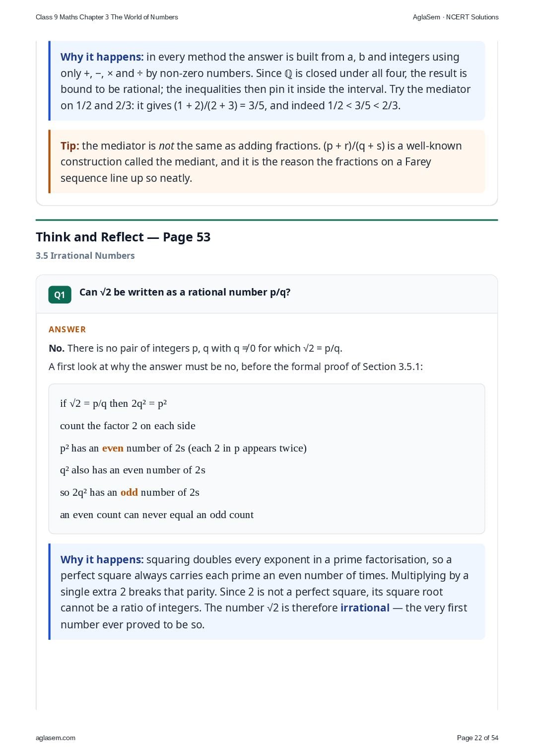Click the bold No. in the answer
Screen dimensions: 534x756
click(x=57, y=348)
